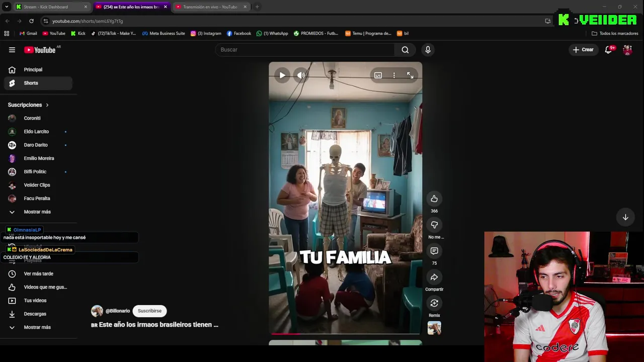Viewport: 644px width, 362px height.
Task: Open the Short title 'Este año los irmaos brasileiros'
Action: (154, 325)
